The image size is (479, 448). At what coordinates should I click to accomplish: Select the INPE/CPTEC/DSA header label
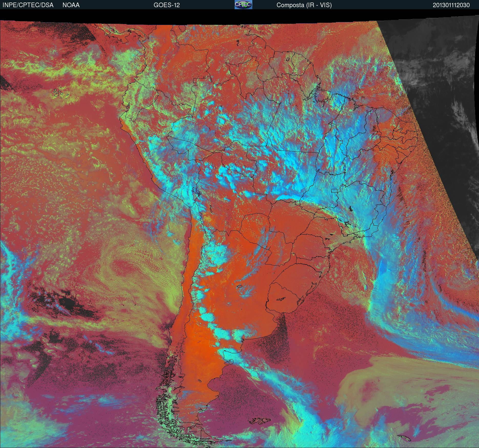pyautogui.click(x=28, y=5)
